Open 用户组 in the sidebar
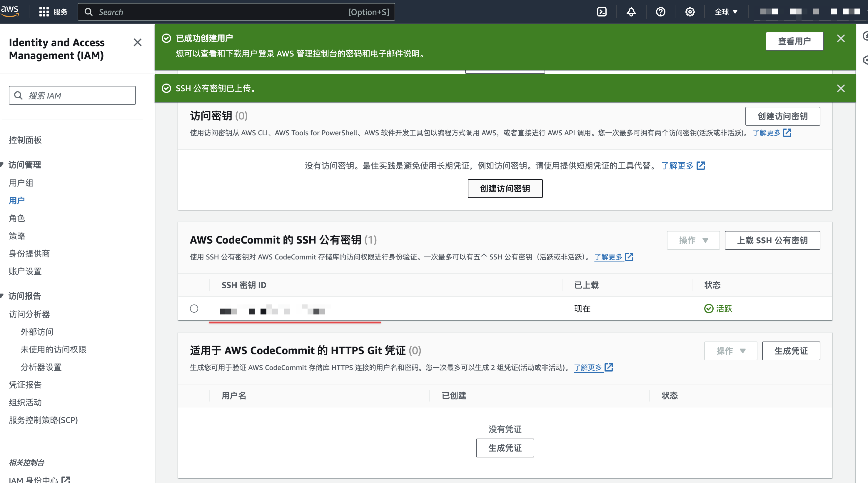 click(21, 183)
